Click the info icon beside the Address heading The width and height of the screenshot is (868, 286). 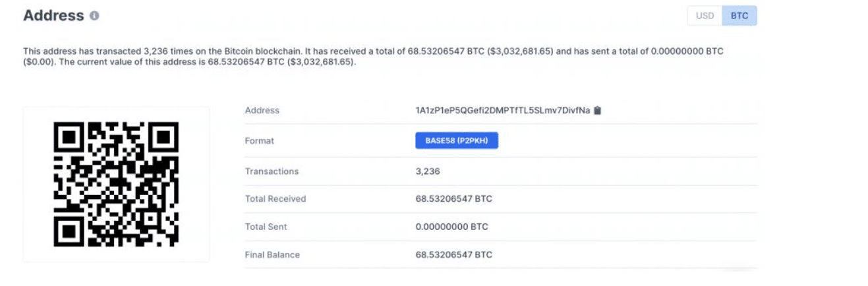pos(94,16)
